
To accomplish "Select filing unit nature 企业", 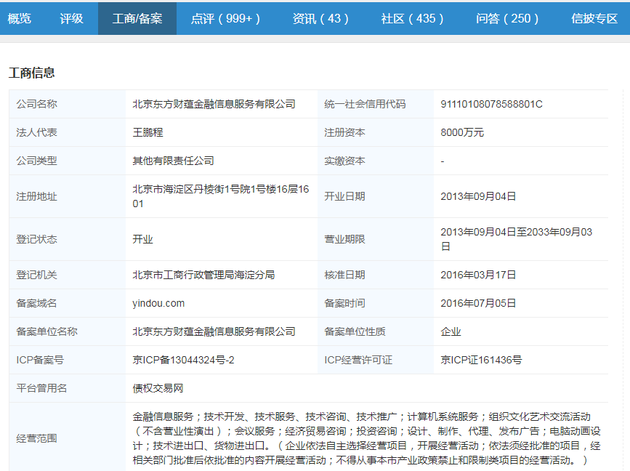I will 451,332.
